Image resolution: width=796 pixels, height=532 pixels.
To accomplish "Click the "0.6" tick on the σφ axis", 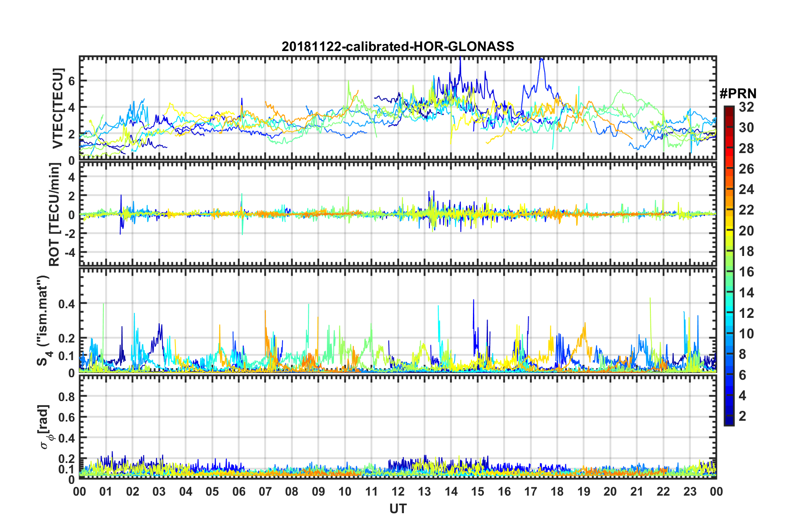I will [x=67, y=417].
